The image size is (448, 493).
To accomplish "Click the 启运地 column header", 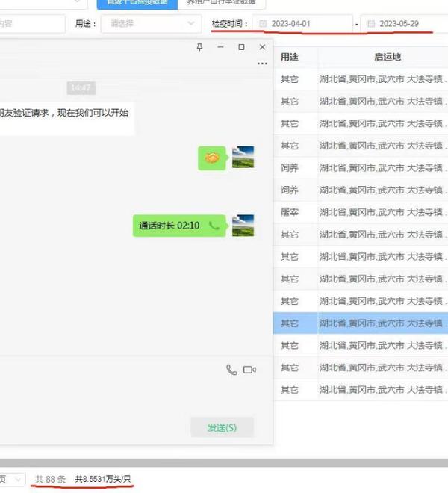I will [x=388, y=57].
